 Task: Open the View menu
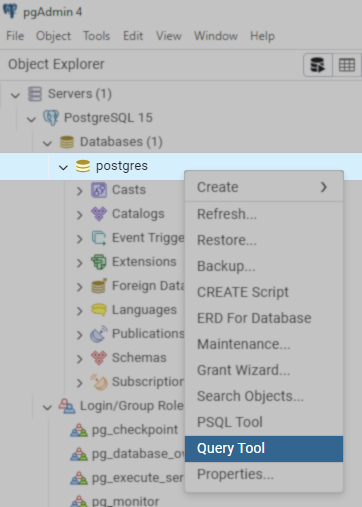[x=169, y=36]
